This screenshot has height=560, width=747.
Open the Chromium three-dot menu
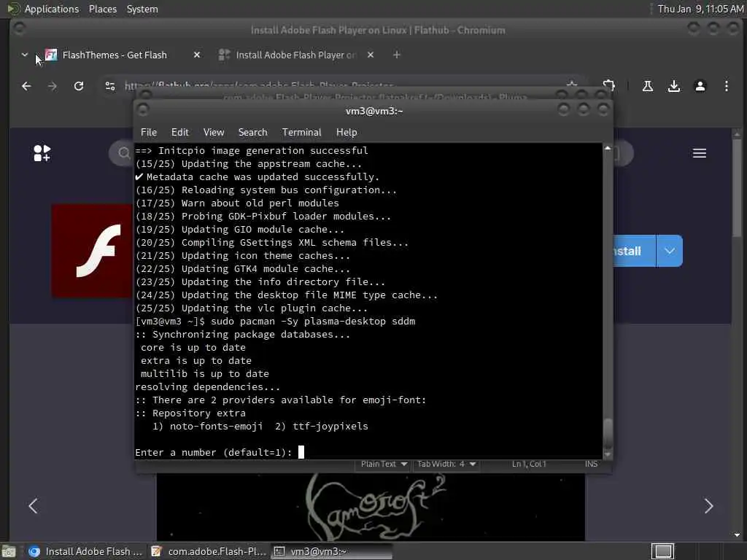coord(726,86)
